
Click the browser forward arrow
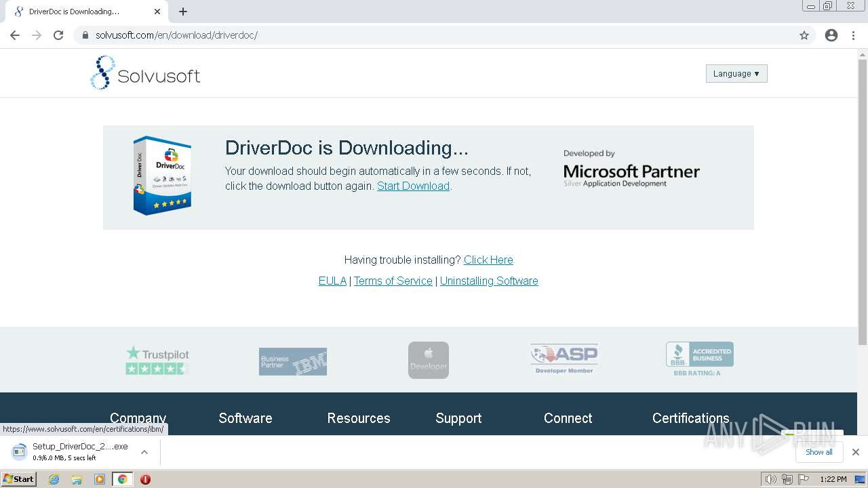pos(37,35)
